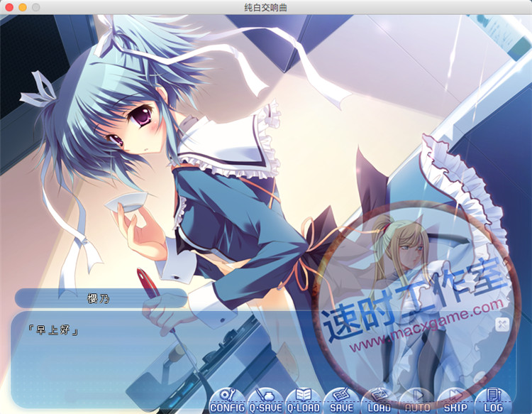Image resolution: width=532 pixels, height=414 pixels.
Task: Minimize the window with the yellow button
Action: tap(23, 7)
